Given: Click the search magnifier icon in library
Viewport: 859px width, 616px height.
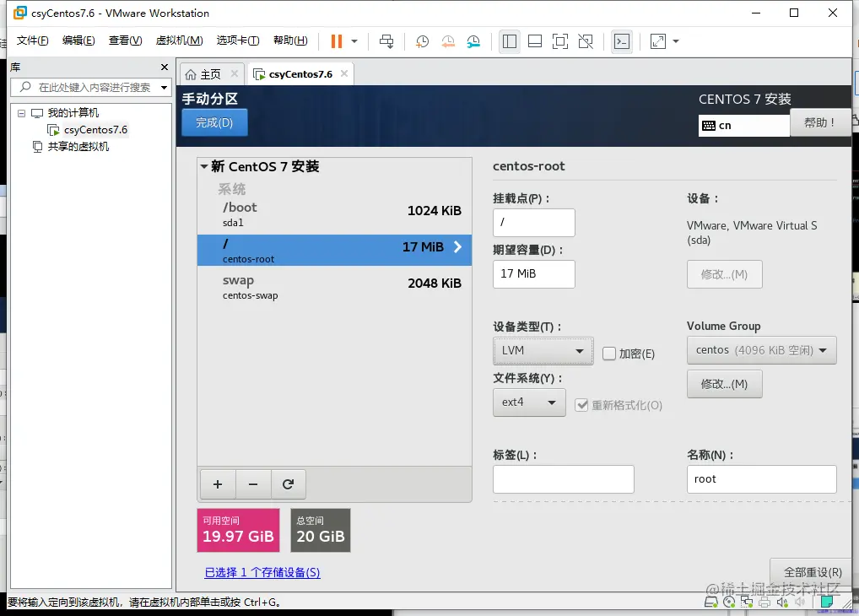Looking at the screenshot, I should (25, 87).
